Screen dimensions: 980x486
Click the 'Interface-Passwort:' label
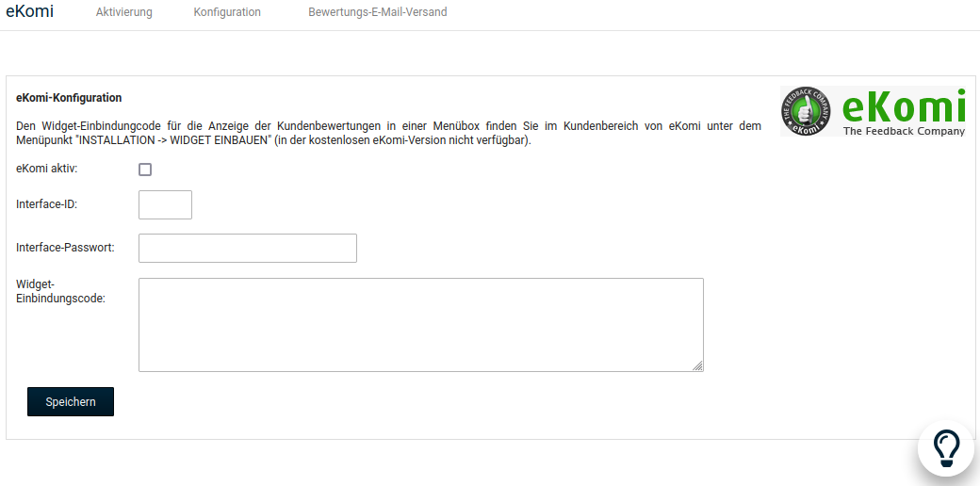click(x=65, y=247)
